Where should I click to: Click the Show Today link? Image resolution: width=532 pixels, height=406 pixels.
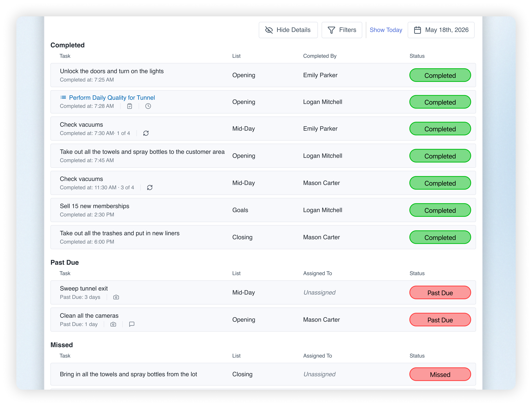point(386,30)
